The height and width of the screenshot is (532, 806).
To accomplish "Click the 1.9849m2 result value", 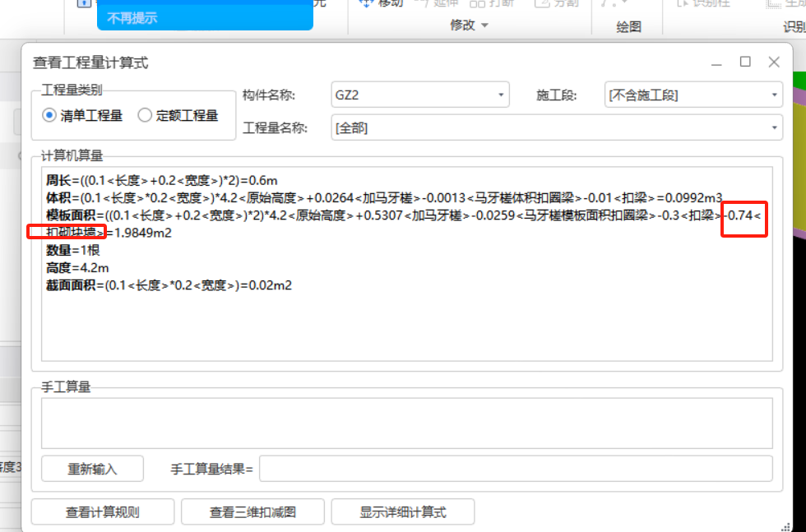I will click(x=143, y=233).
